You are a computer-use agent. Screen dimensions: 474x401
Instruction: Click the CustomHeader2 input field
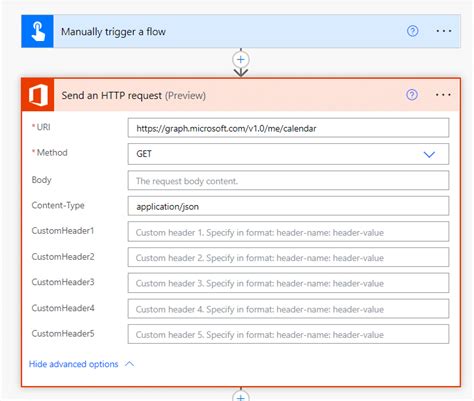coord(288,257)
